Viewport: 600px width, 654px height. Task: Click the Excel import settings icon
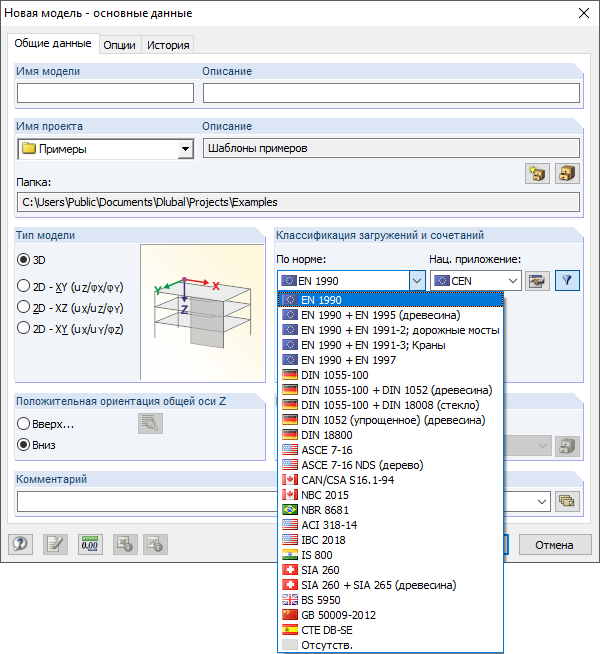pyautogui.click(x=125, y=544)
